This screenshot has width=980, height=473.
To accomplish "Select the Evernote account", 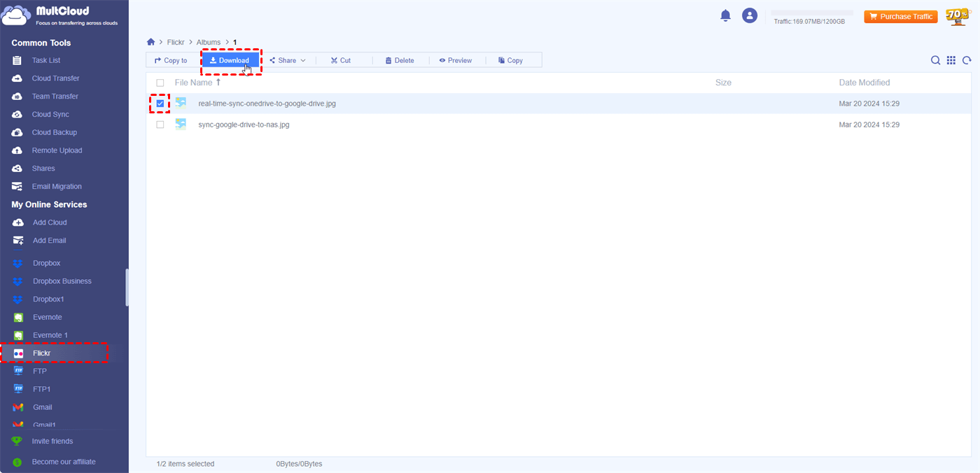I will 47,318.
